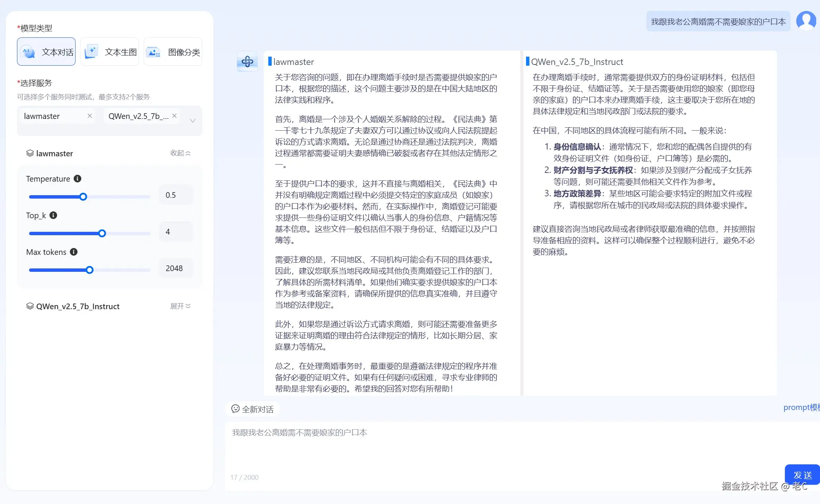820x504 pixels.
Task: Select the 文本对话 model type
Action: pos(46,52)
